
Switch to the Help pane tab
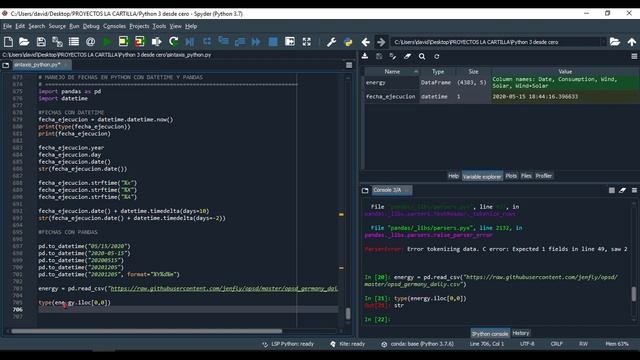tap(453, 176)
